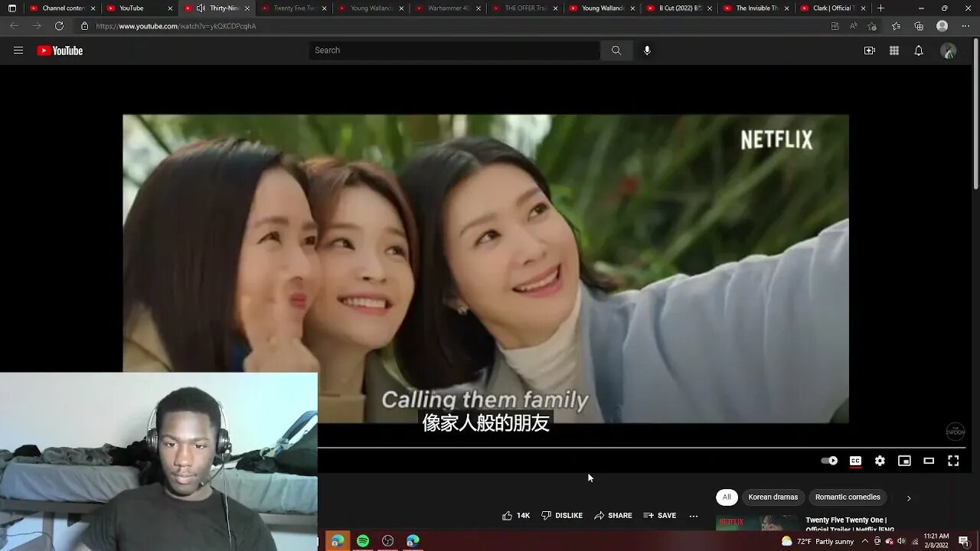Open the YouTube account avatar menu
This screenshot has width=980, height=551.
948,51
